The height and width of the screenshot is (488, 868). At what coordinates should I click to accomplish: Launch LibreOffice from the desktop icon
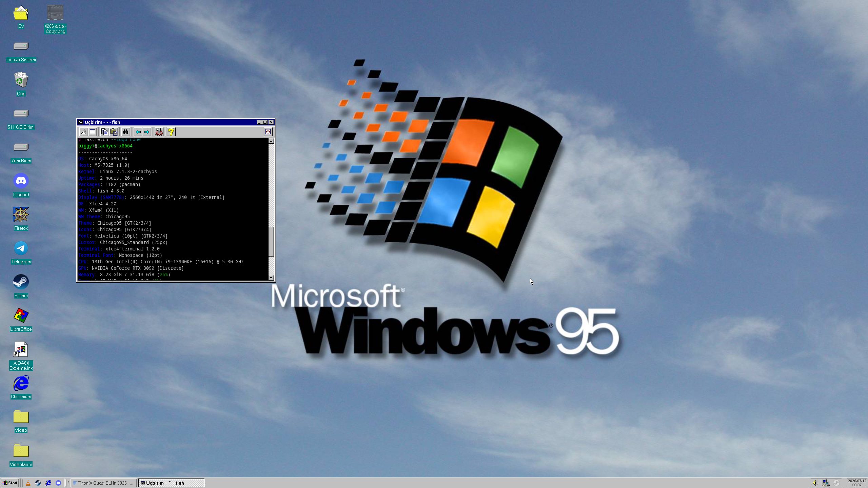point(21,320)
